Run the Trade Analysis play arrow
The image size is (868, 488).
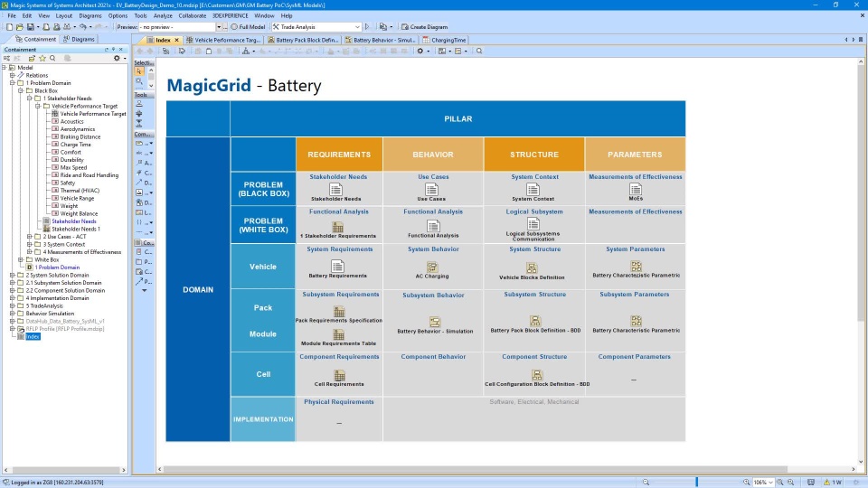coord(367,26)
